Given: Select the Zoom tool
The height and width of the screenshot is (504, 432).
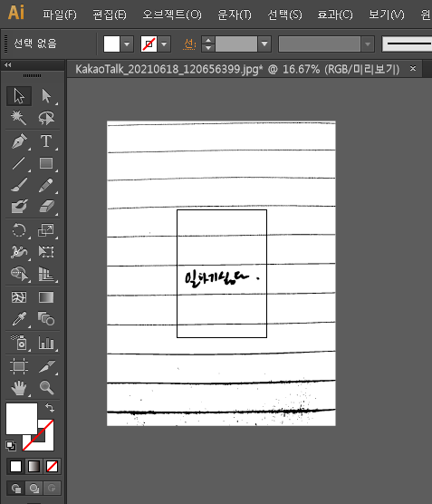Looking at the screenshot, I should [x=46, y=388].
